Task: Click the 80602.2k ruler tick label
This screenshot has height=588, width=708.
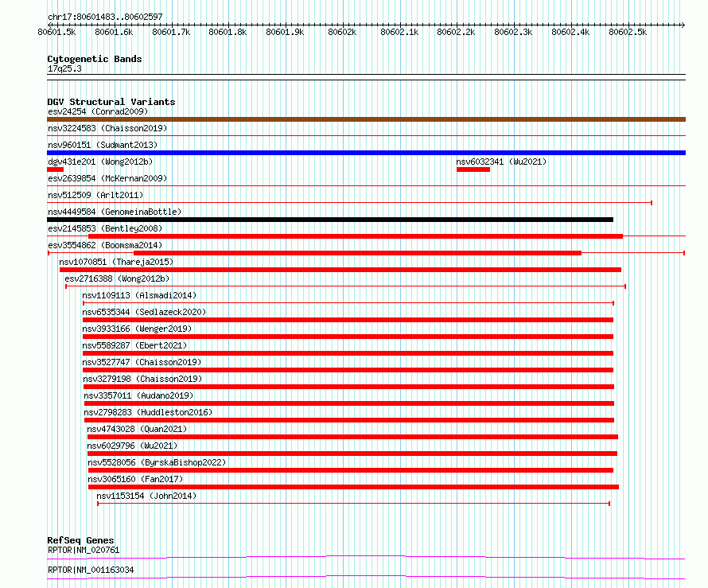Action: tap(456, 32)
